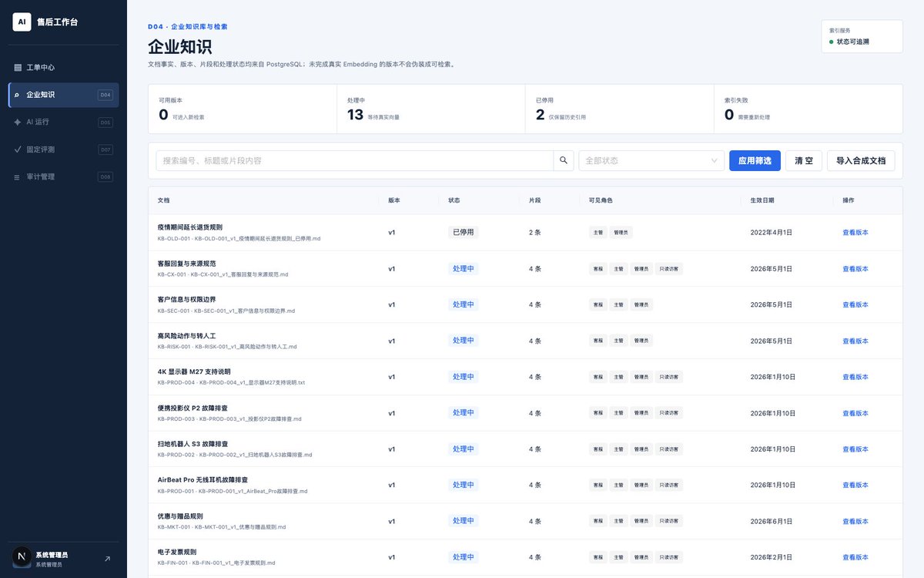Click the breadcrumb D04 · 企业知识库与检索
The width and height of the screenshot is (924, 578).
click(x=188, y=26)
